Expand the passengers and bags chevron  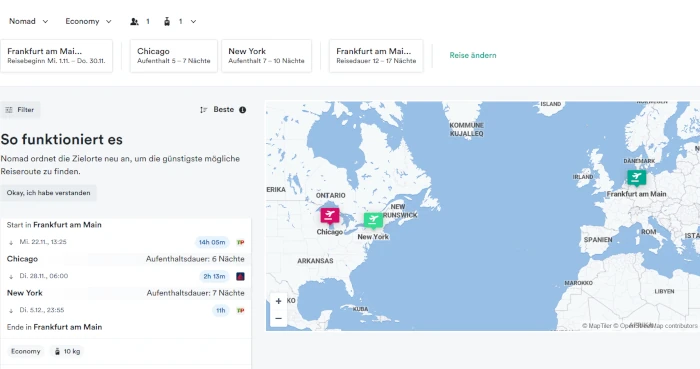(x=193, y=21)
